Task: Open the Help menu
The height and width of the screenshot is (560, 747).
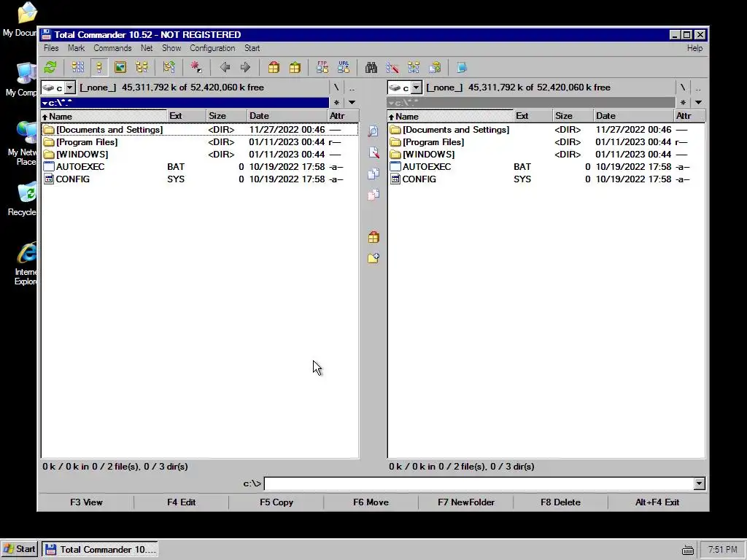Action: (694, 48)
